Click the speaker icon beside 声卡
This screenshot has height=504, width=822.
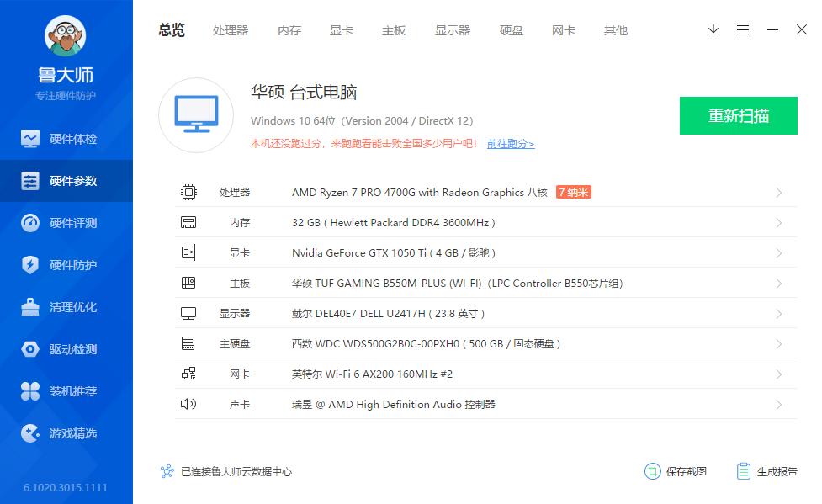point(188,404)
